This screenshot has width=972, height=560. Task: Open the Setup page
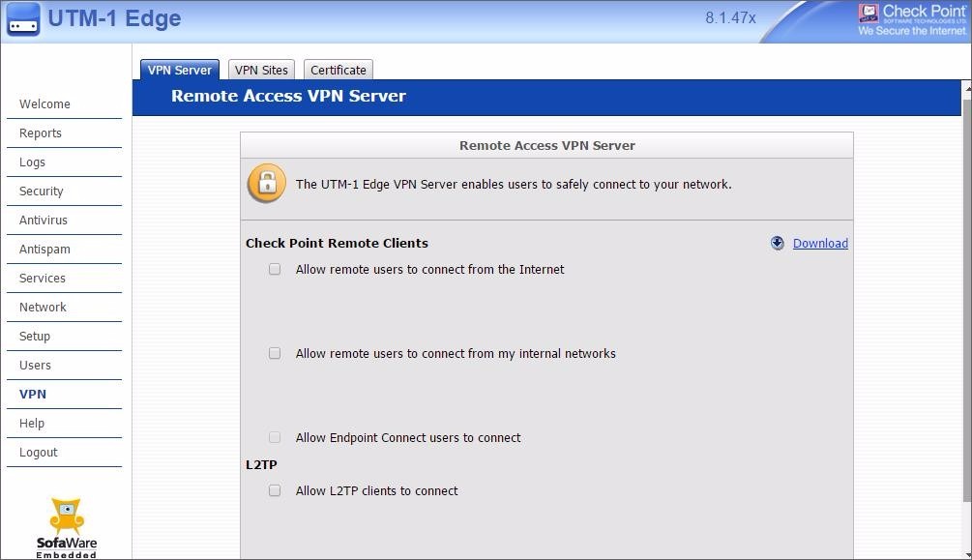tap(35, 337)
